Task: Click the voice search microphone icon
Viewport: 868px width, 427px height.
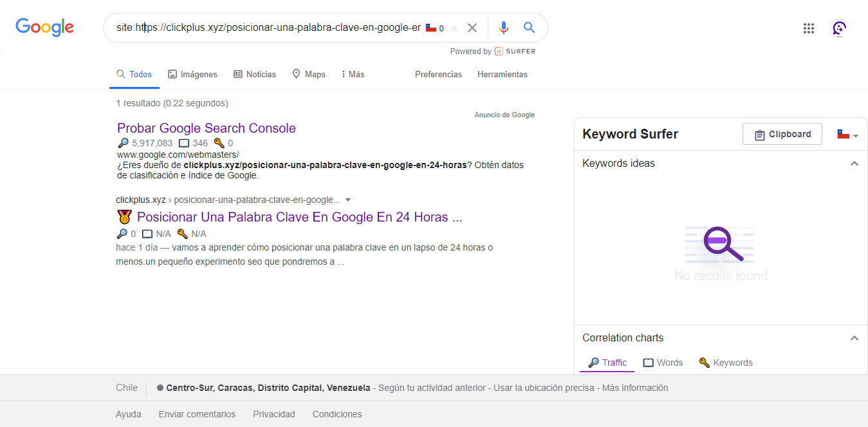Action: point(504,27)
